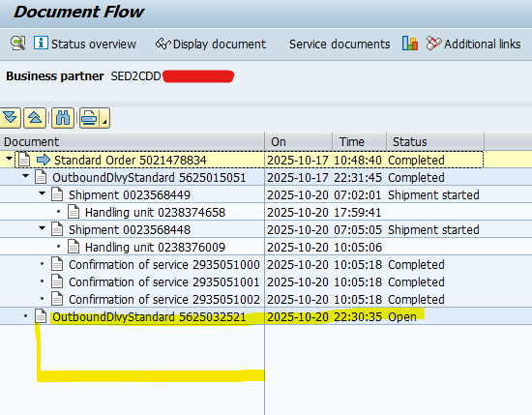Click Shipment started status of Shipment 0023568449
The height and width of the screenshot is (415, 532).
coord(433,195)
